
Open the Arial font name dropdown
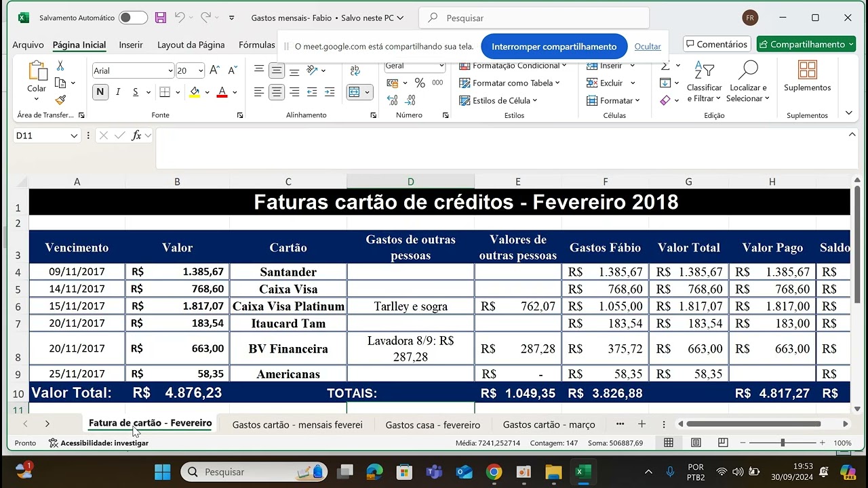170,70
